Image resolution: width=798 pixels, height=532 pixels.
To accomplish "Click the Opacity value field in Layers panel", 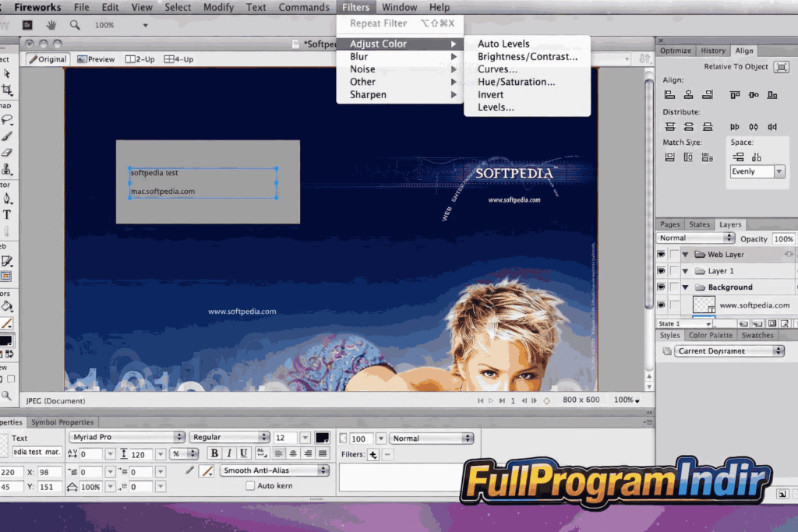I will (x=784, y=238).
